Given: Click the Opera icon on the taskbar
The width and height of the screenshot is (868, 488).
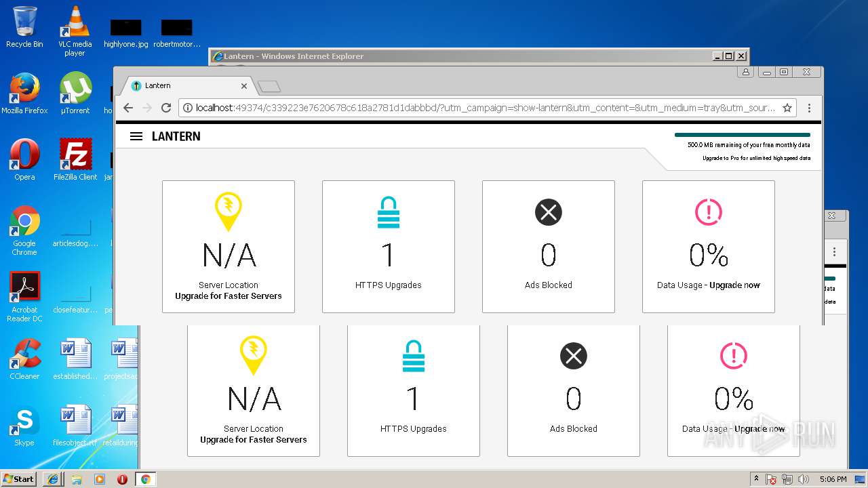Looking at the screenshot, I should coord(123,479).
